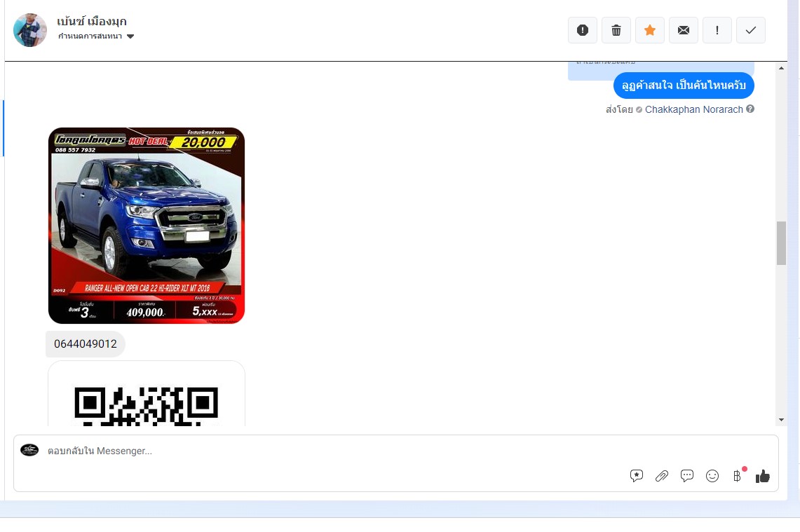800x532 pixels.
Task: Click the chat scrollbar down arrow
Action: pos(781,421)
